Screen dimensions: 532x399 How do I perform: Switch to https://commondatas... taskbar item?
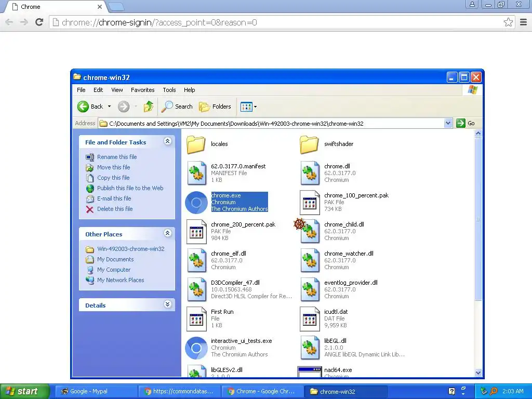tap(179, 392)
